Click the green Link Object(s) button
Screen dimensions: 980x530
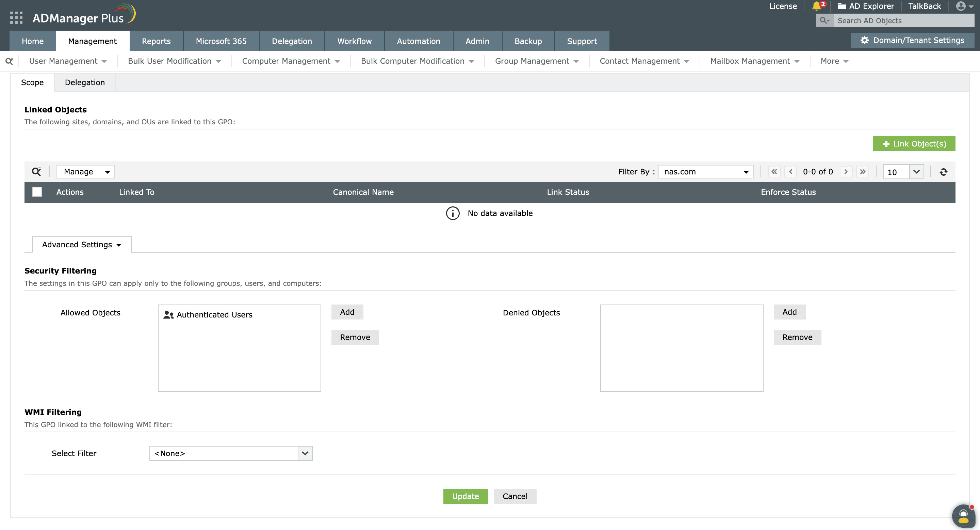pyautogui.click(x=914, y=144)
